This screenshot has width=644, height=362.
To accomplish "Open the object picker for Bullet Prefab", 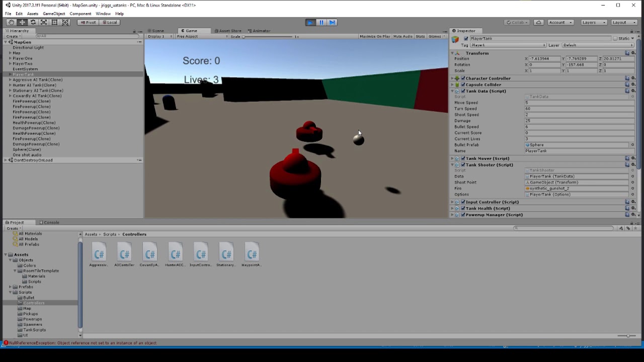I will pyautogui.click(x=632, y=145).
